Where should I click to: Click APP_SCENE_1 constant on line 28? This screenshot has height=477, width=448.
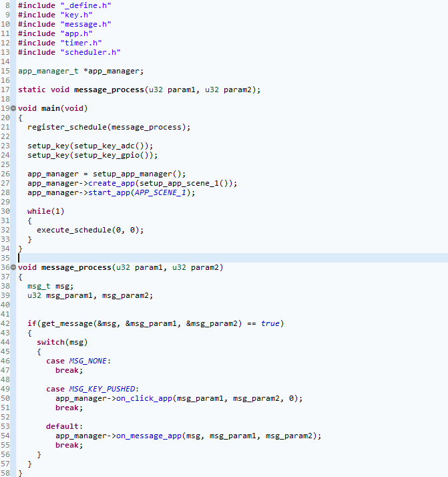[x=160, y=192]
